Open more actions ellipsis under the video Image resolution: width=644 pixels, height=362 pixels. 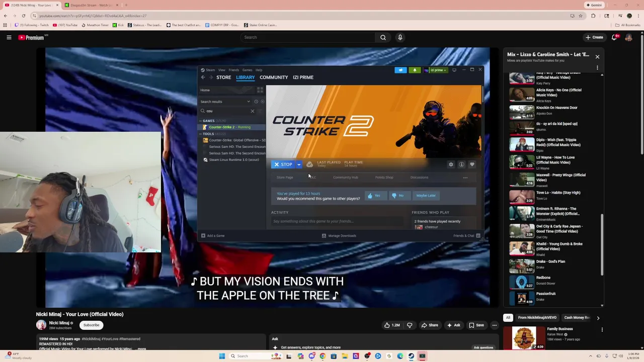point(494,325)
